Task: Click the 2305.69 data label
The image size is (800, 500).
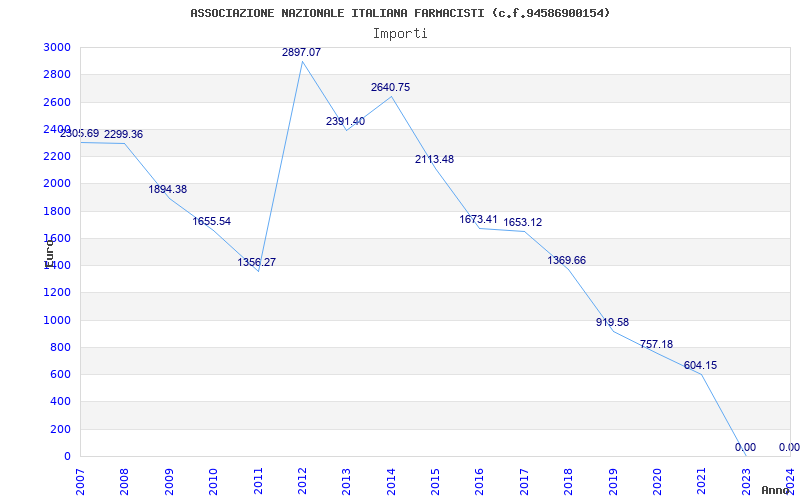Action: click(80, 134)
